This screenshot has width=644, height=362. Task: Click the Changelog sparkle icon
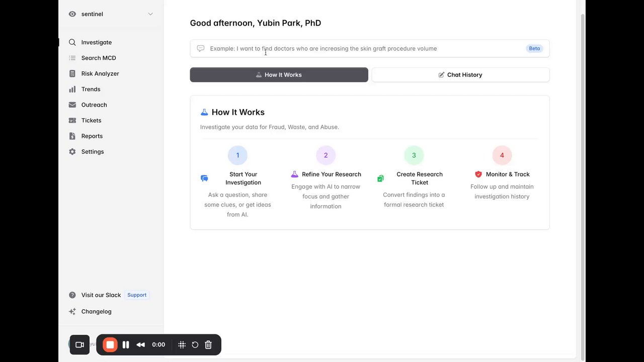tap(72, 311)
